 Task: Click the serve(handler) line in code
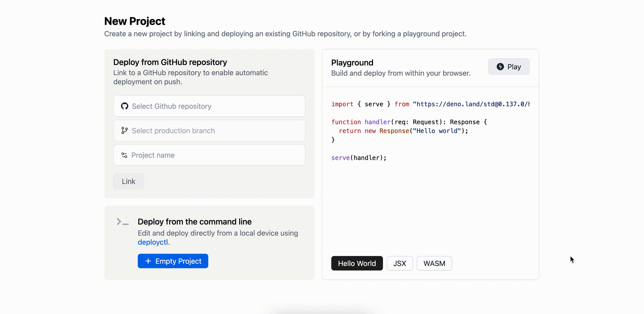coord(359,158)
